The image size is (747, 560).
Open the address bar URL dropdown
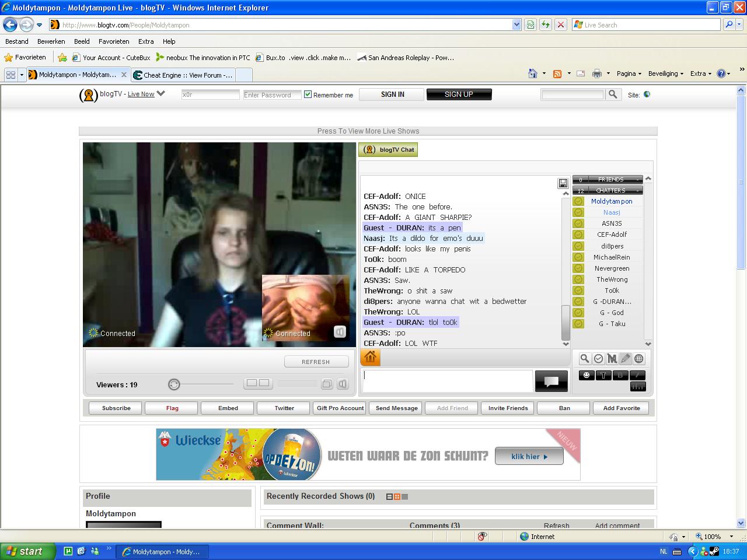pyautogui.click(x=516, y=24)
